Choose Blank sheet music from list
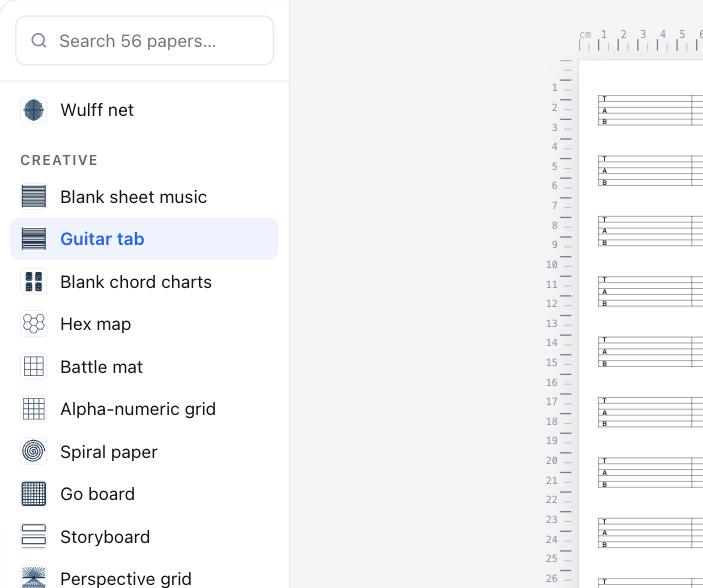703x588 pixels. [x=144, y=197]
